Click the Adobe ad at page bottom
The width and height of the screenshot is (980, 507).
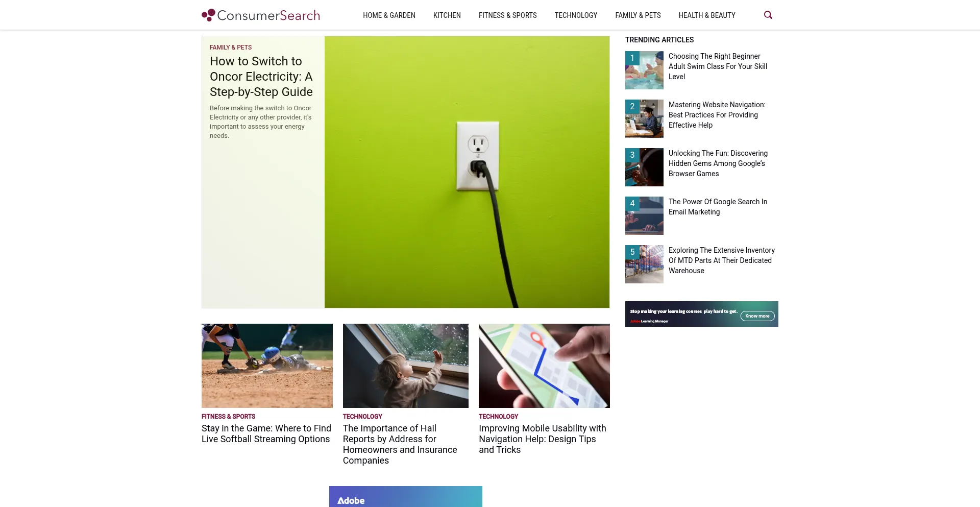pyautogui.click(x=406, y=496)
